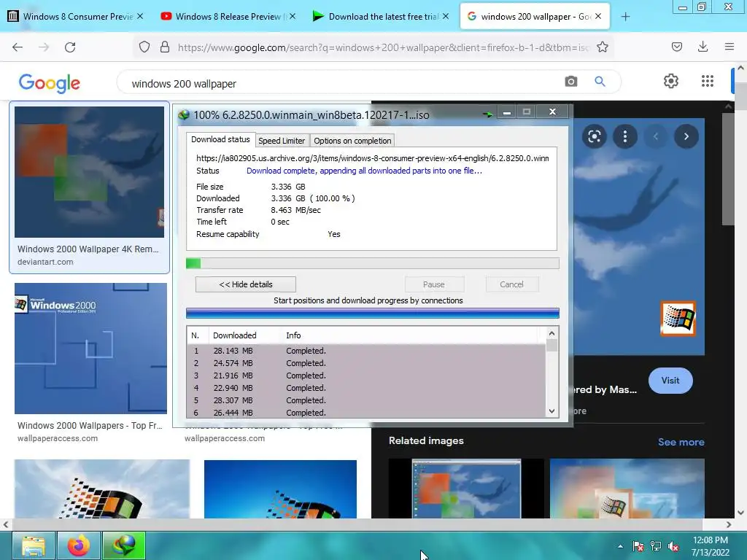Show hidden tray icons arrow
The height and width of the screenshot is (560, 747).
coord(620,546)
